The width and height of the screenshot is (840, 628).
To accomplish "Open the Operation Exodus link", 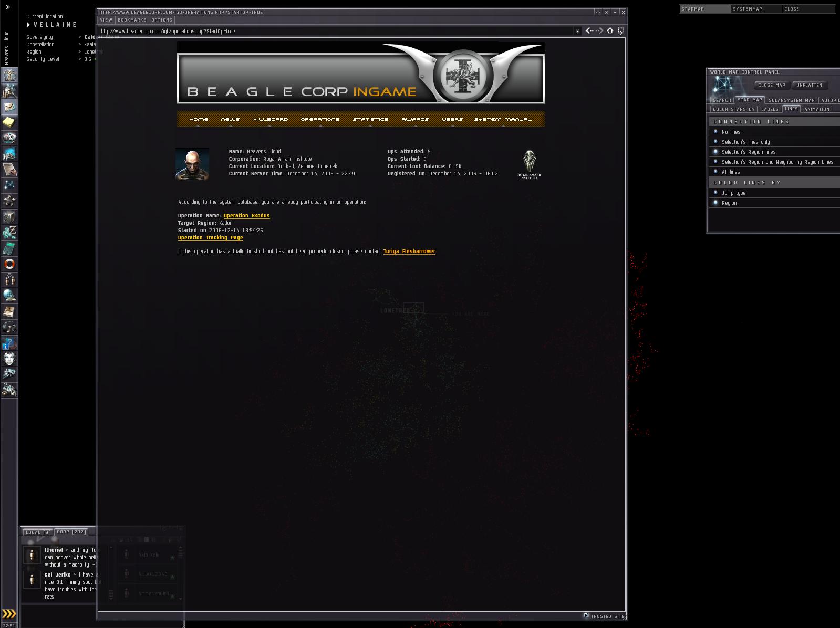I will pyautogui.click(x=246, y=216).
